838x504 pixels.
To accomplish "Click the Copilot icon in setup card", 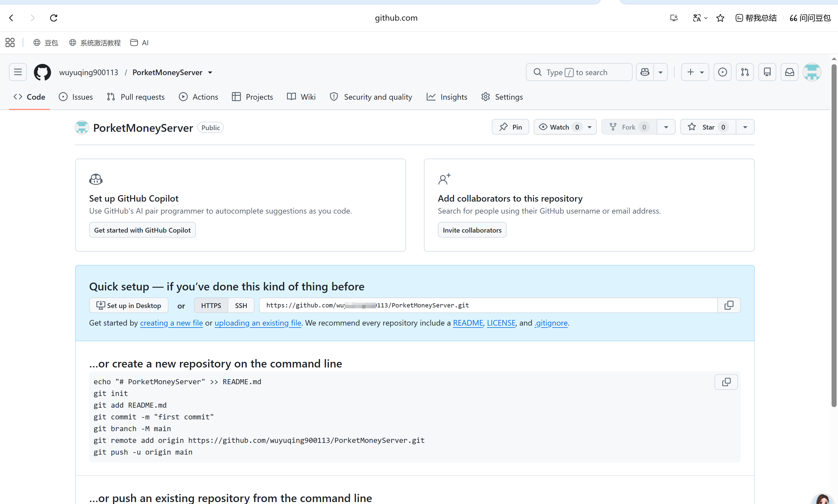I will (96, 179).
